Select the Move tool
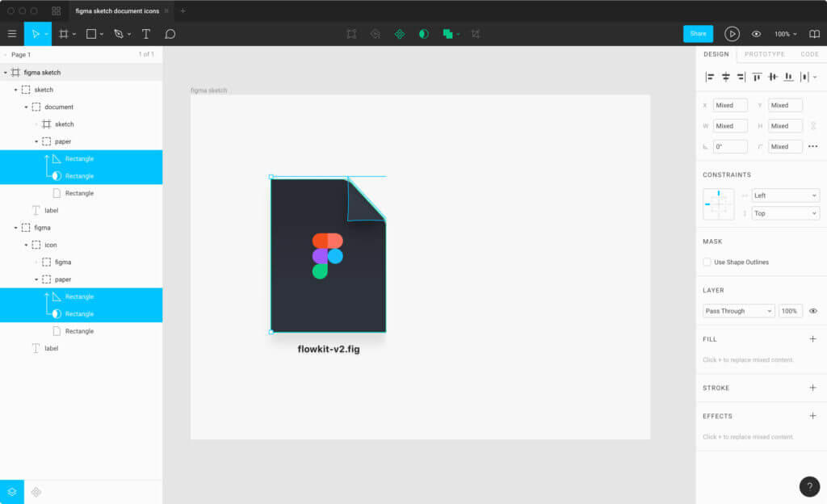 pyautogui.click(x=38, y=34)
